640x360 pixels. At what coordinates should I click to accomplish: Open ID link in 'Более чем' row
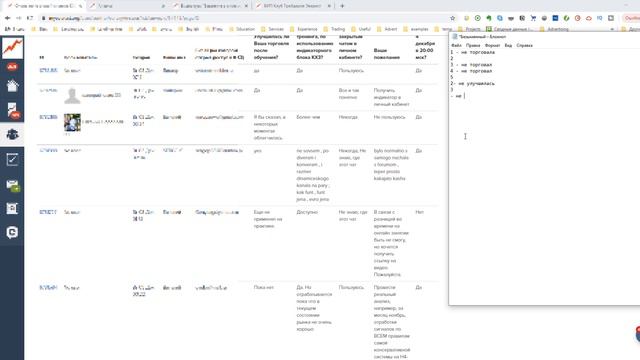(x=48, y=117)
